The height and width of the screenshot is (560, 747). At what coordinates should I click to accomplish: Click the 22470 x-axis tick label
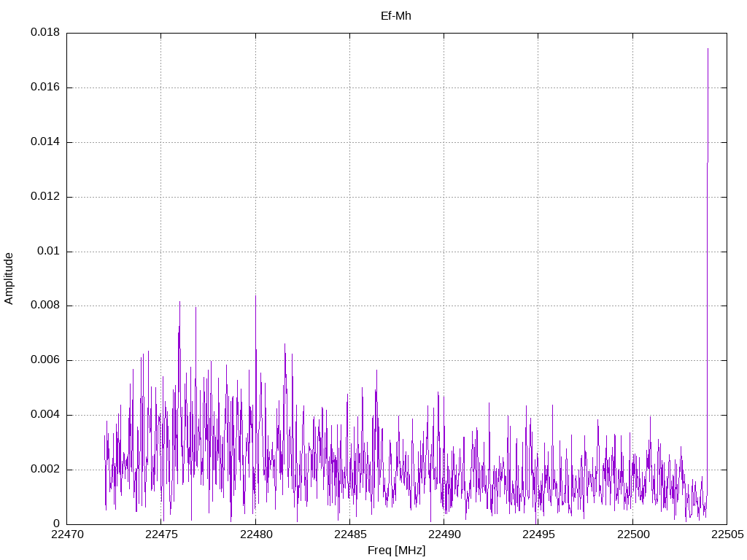(66, 535)
